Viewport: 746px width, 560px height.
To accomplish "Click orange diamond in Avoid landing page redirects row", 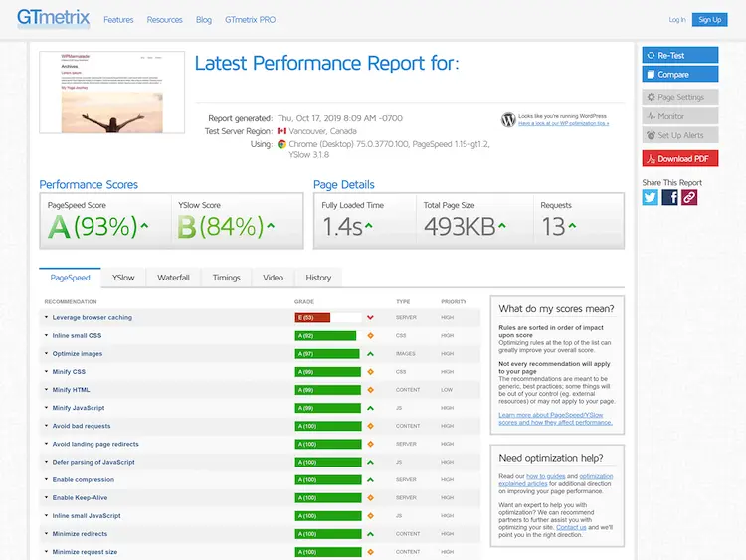I will [370, 444].
